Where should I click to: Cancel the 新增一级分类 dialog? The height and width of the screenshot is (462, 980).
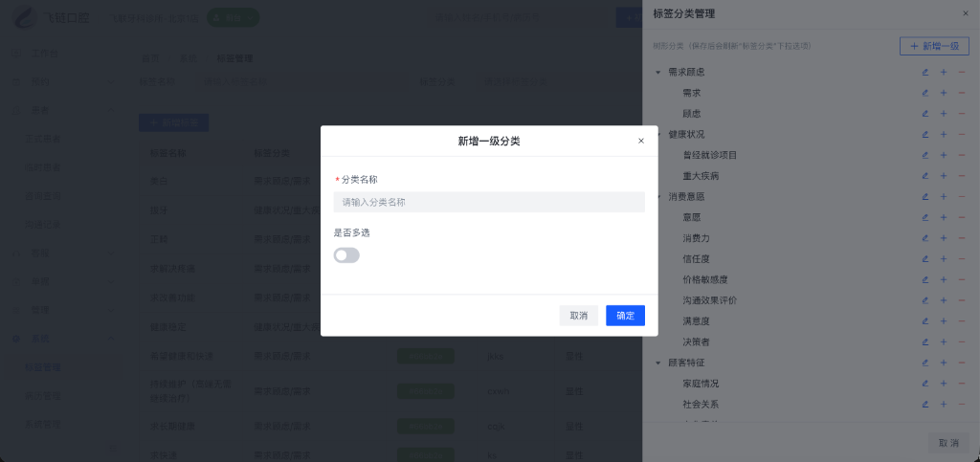[579, 316]
